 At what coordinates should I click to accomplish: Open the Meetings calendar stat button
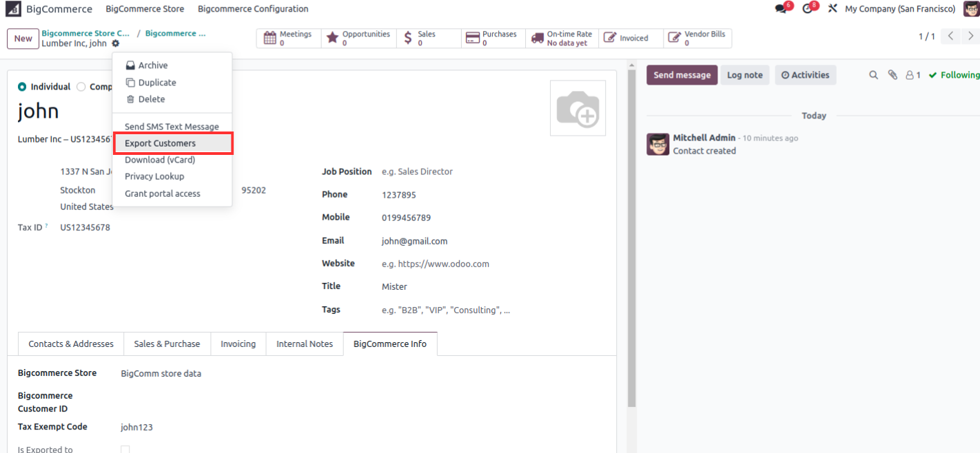(289, 39)
